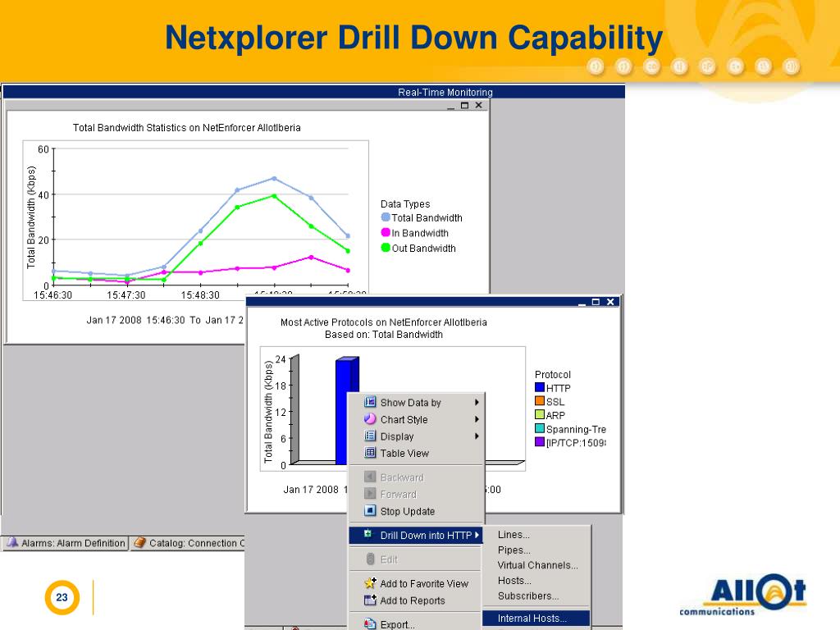Click the In Bandwidth magenta legend marker
The height and width of the screenshot is (630, 840).
386,232
